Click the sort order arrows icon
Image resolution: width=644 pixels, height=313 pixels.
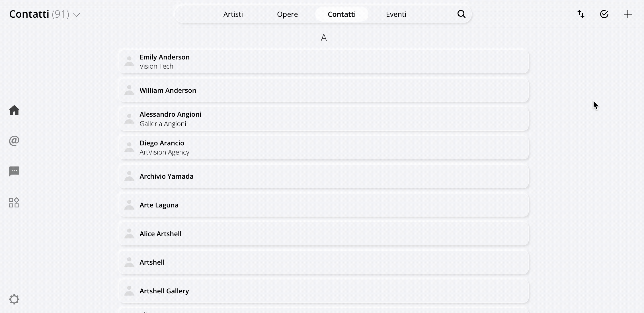coord(581,14)
